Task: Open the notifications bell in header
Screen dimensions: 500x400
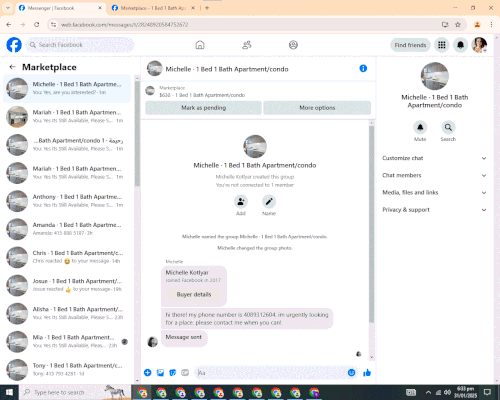Action: tap(460, 45)
